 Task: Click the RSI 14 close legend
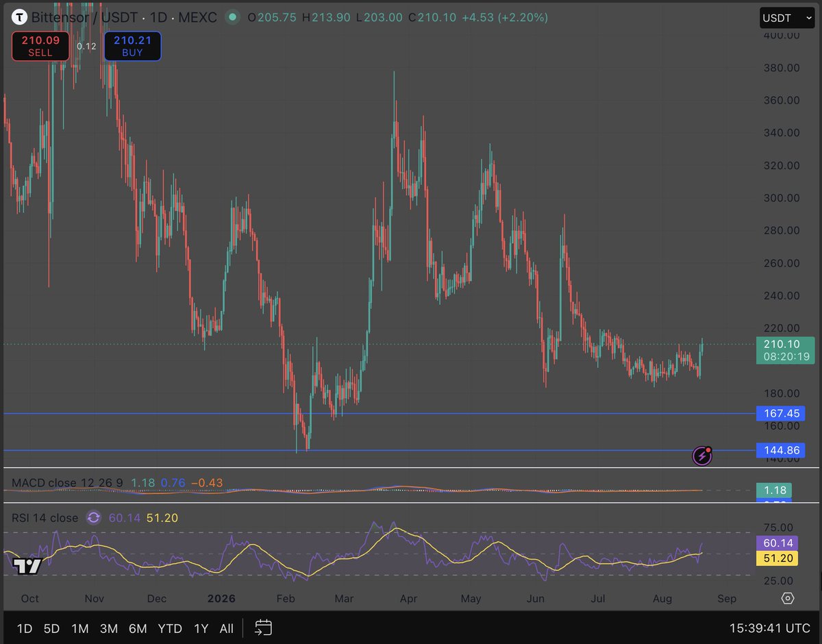click(x=45, y=518)
